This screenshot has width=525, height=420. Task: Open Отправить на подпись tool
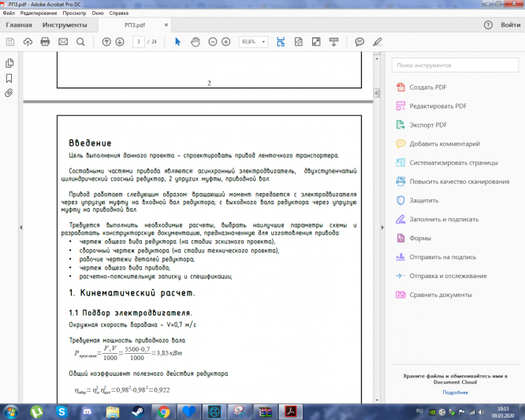pyautogui.click(x=436, y=257)
